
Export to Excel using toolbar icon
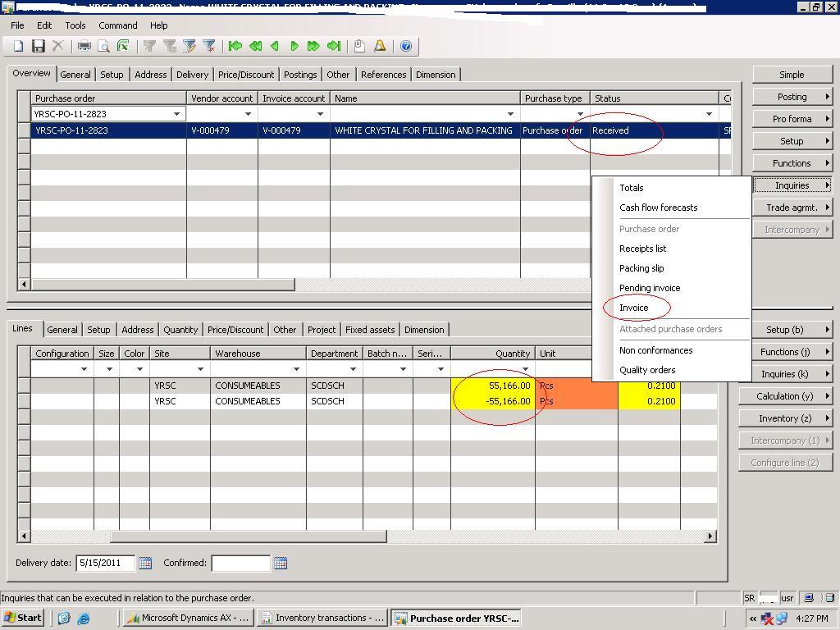(x=123, y=47)
